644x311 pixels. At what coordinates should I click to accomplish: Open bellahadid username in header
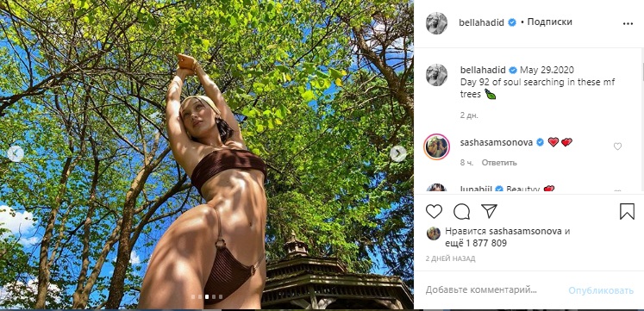tap(481, 22)
